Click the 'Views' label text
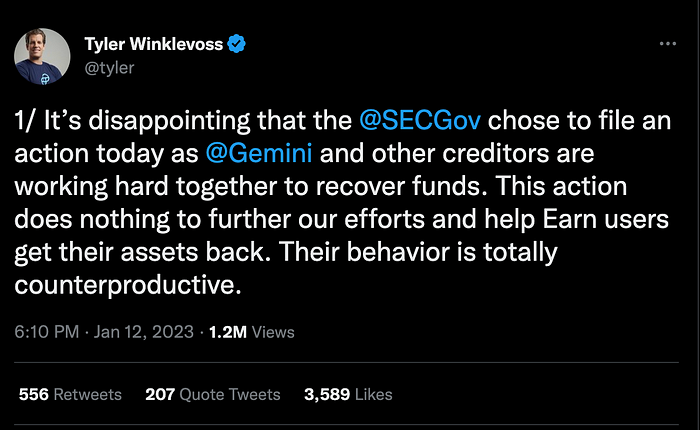700x430 pixels. [x=273, y=332]
